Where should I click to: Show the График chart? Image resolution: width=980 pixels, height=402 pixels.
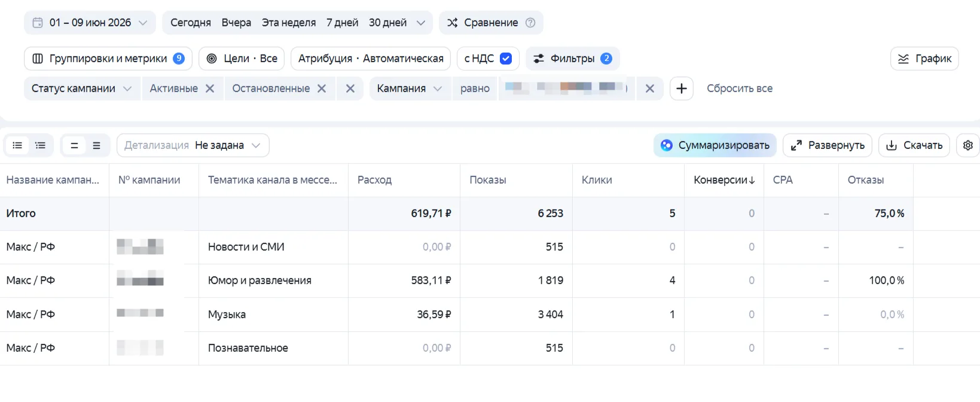point(924,59)
